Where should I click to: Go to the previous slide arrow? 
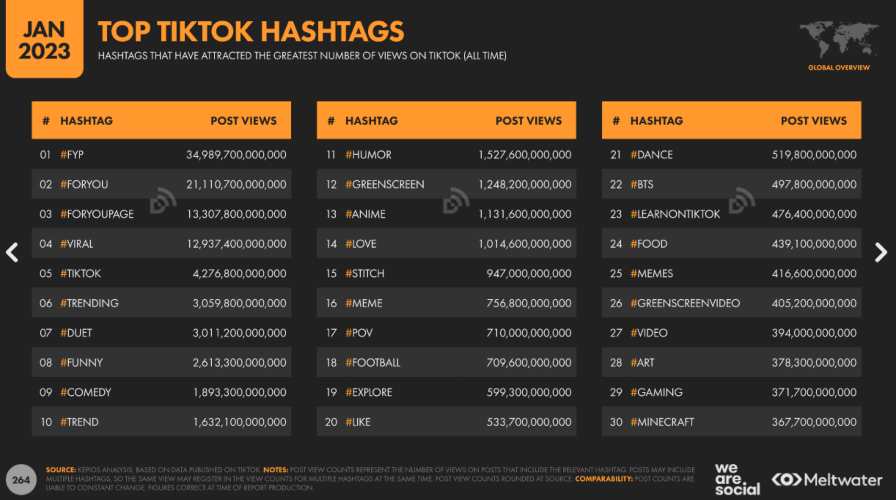pos(12,252)
